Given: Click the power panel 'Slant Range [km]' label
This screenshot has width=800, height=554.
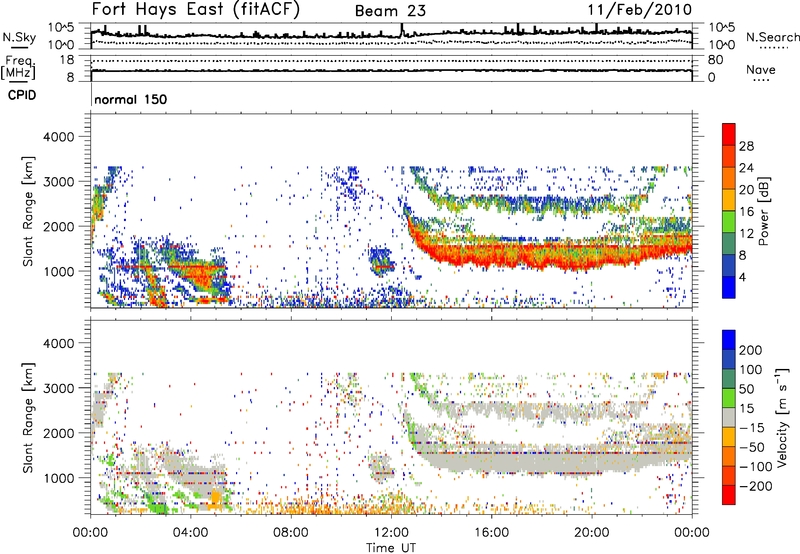Looking at the screenshot, I should 28,211.
